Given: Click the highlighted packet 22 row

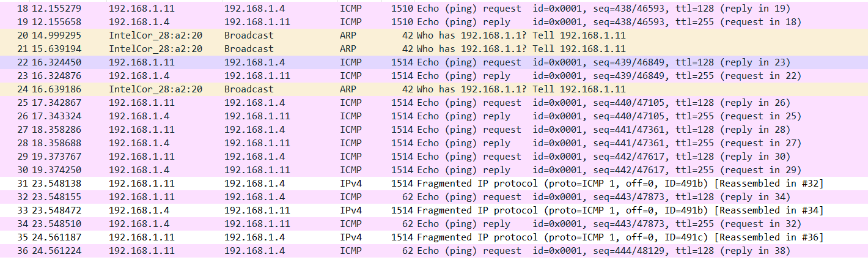Looking at the screenshot, I should click(428, 62).
